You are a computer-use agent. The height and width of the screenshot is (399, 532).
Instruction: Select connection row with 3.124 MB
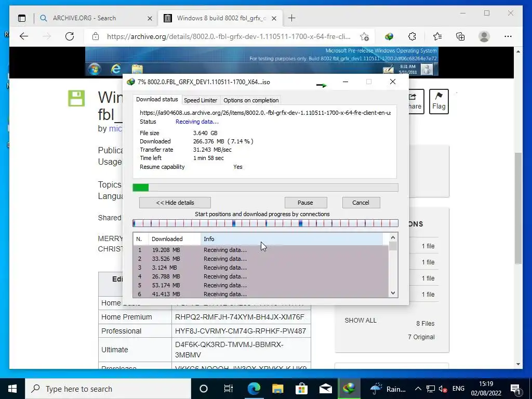pyautogui.click(x=261, y=268)
